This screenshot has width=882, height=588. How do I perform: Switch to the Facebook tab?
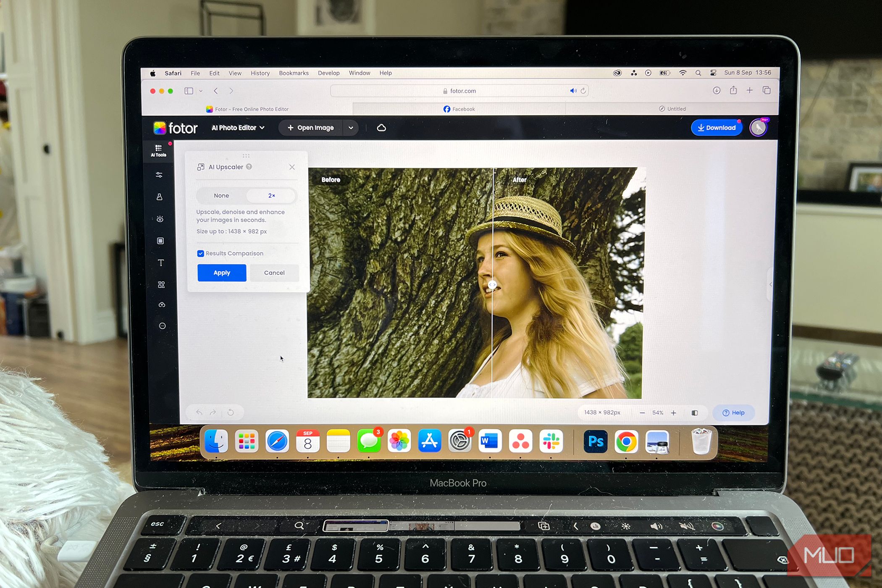[x=459, y=109]
